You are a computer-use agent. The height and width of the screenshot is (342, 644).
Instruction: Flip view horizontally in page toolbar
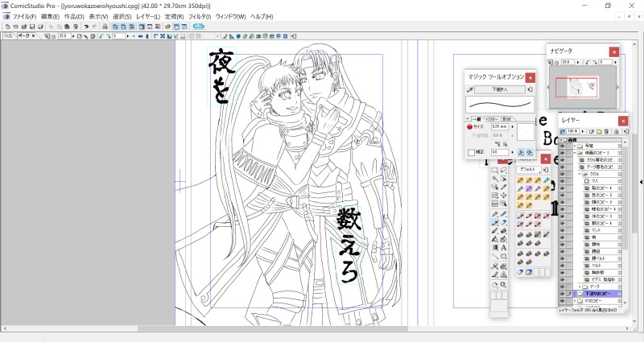coord(140,36)
